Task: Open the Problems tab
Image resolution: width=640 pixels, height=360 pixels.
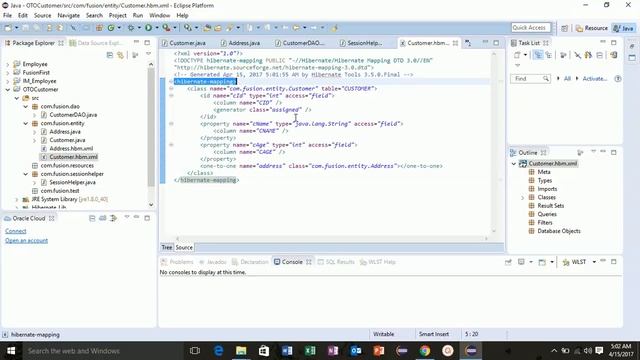Action: [x=178, y=262]
